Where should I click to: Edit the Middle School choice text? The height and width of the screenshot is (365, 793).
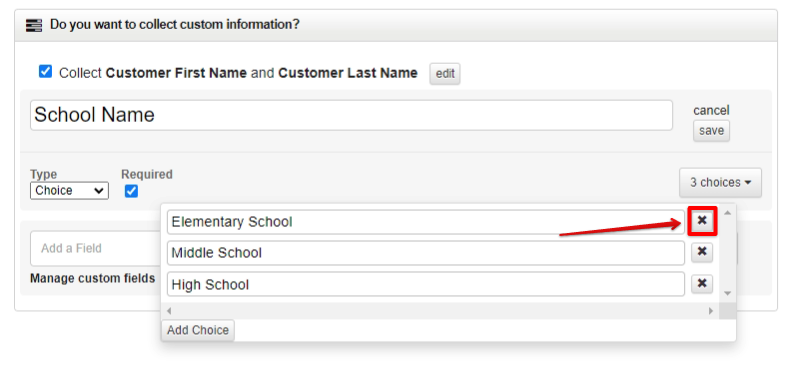(x=426, y=253)
